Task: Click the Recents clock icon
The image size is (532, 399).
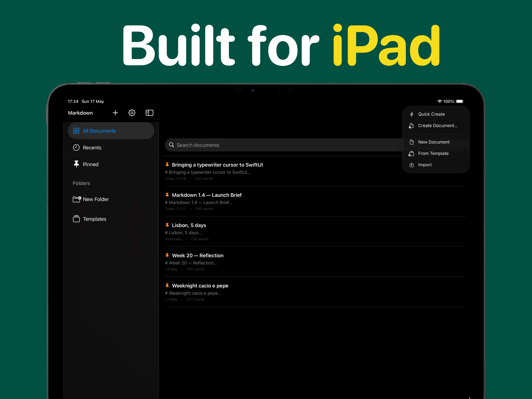Action: (x=76, y=147)
